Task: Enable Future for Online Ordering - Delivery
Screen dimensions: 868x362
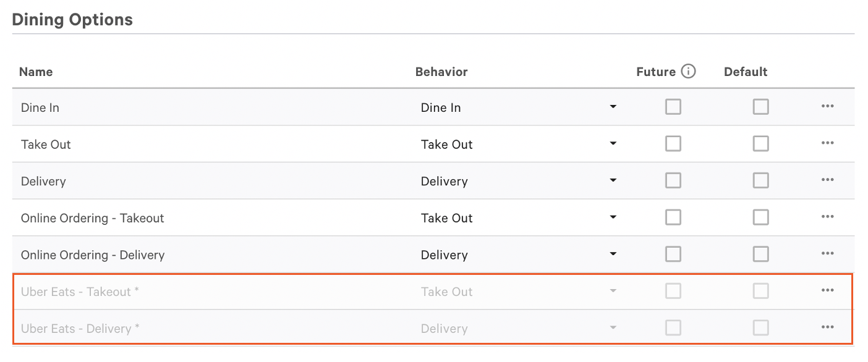Action: pyautogui.click(x=673, y=254)
